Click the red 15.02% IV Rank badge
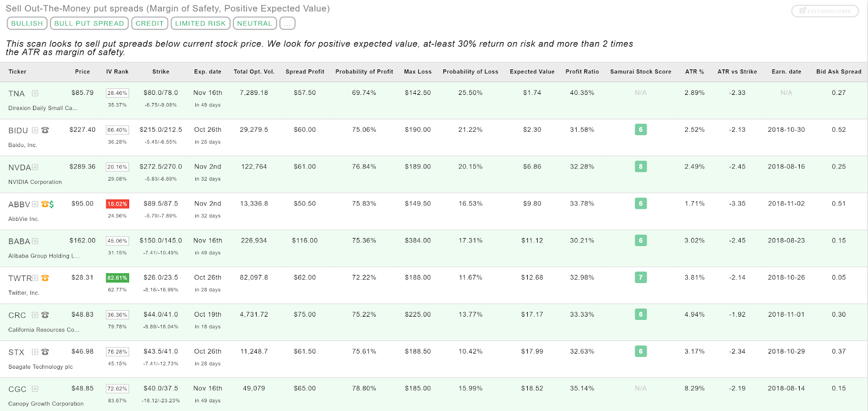 coord(117,204)
